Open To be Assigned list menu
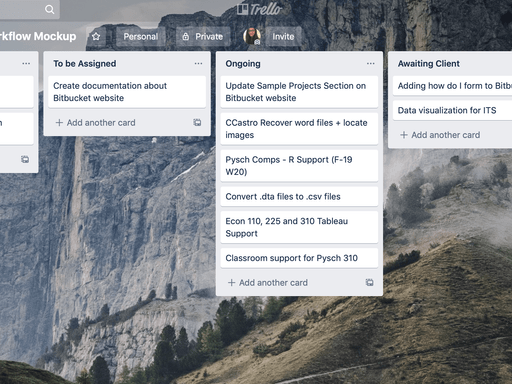Image resolution: width=512 pixels, height=384 pixels. click(x=198, y=63)
